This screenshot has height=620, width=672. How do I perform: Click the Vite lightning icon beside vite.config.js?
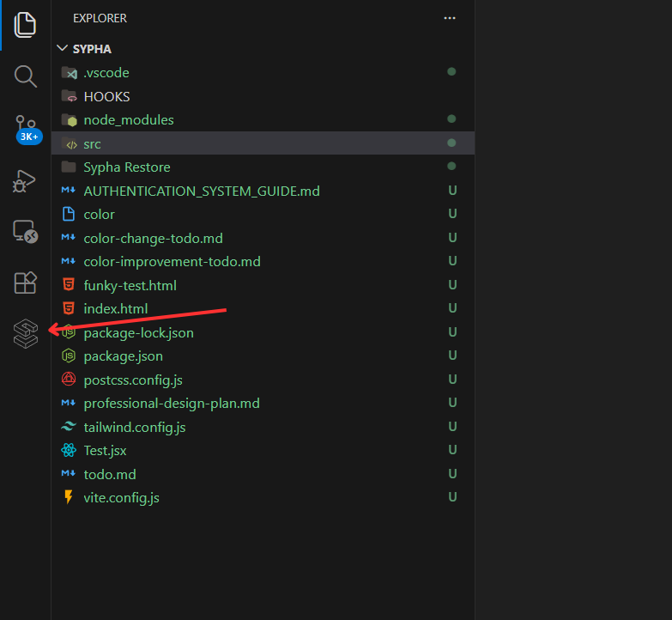click(68, 496)
